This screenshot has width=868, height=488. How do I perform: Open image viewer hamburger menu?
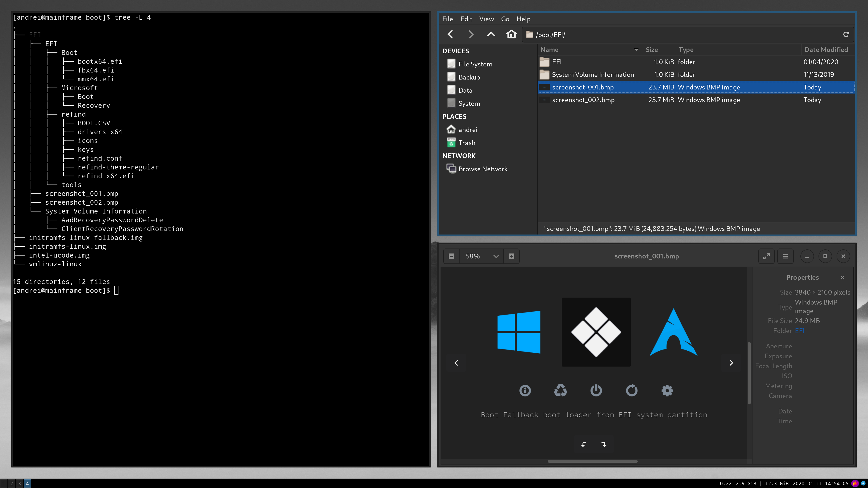[785, 256]
